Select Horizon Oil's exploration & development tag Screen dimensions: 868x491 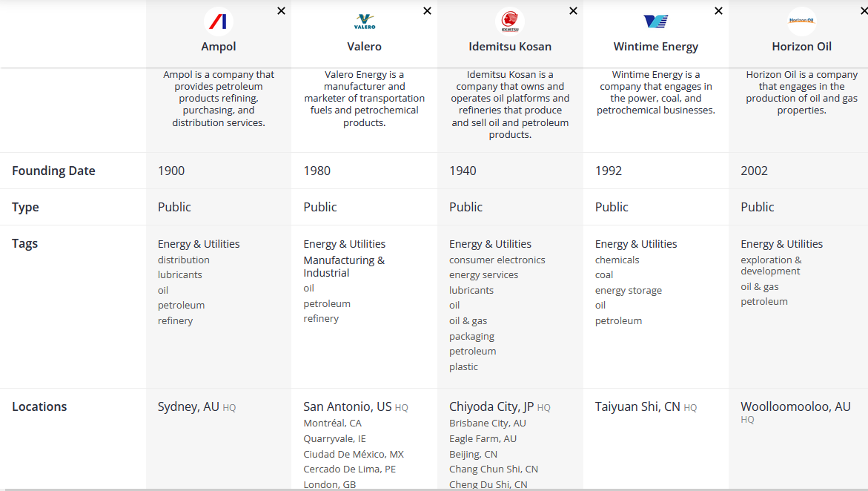(x=771, y=266)
